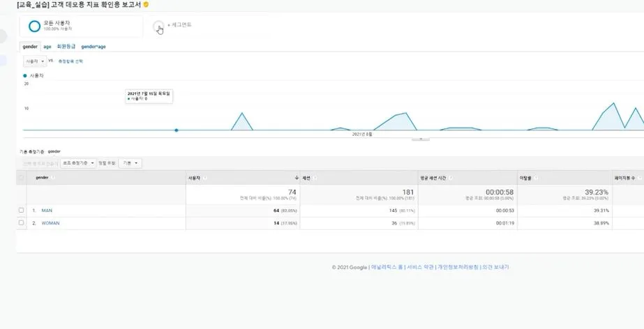Open the 애널리틱스 홈 footer link

point(387,267)
